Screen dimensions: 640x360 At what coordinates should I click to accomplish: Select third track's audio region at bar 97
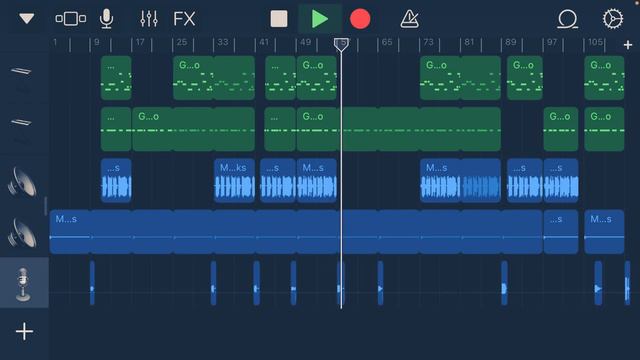click(561, 180)
